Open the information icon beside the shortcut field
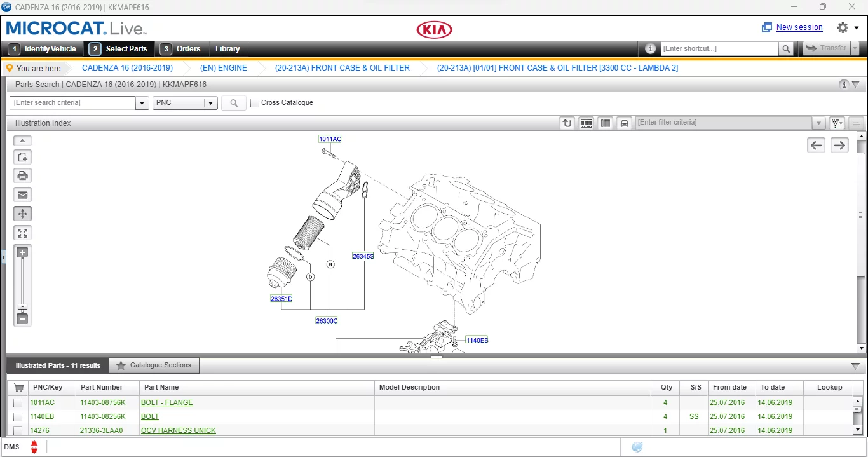 tap(649, 48)
